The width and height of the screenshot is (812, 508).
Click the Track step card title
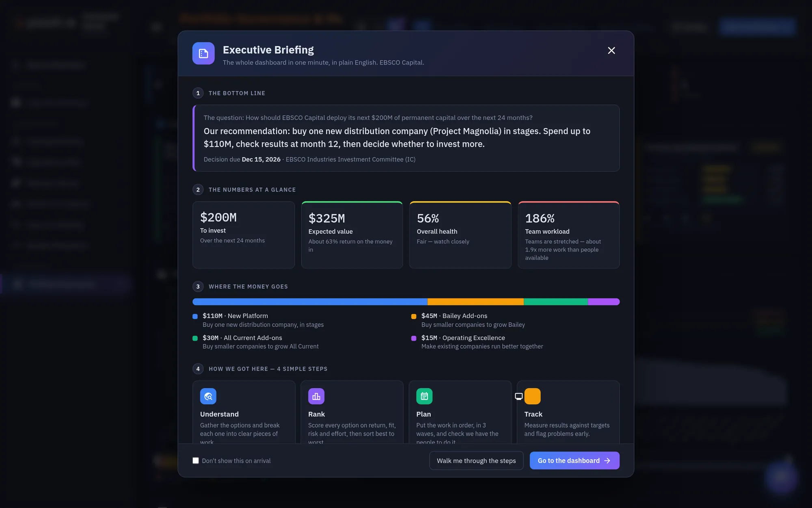(533, 414)
